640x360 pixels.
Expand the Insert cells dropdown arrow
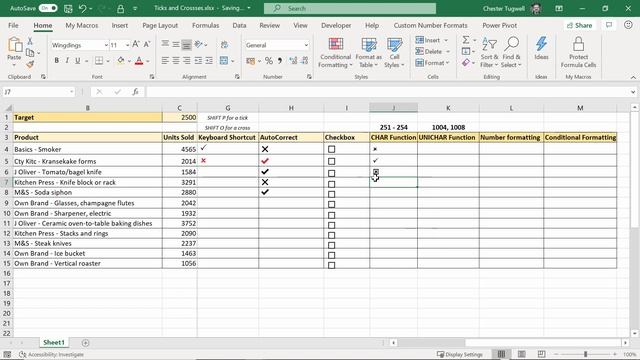pyautogui.click(x=446, y=40)
